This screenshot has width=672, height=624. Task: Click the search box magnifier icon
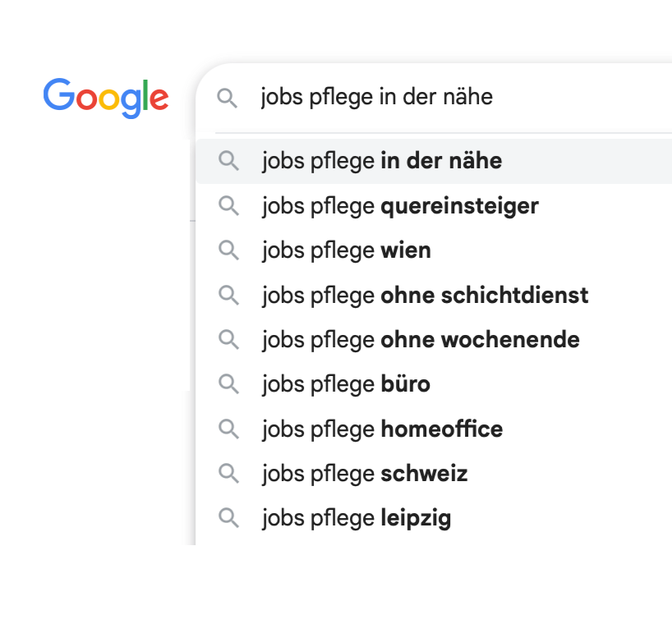pos(227,99)
